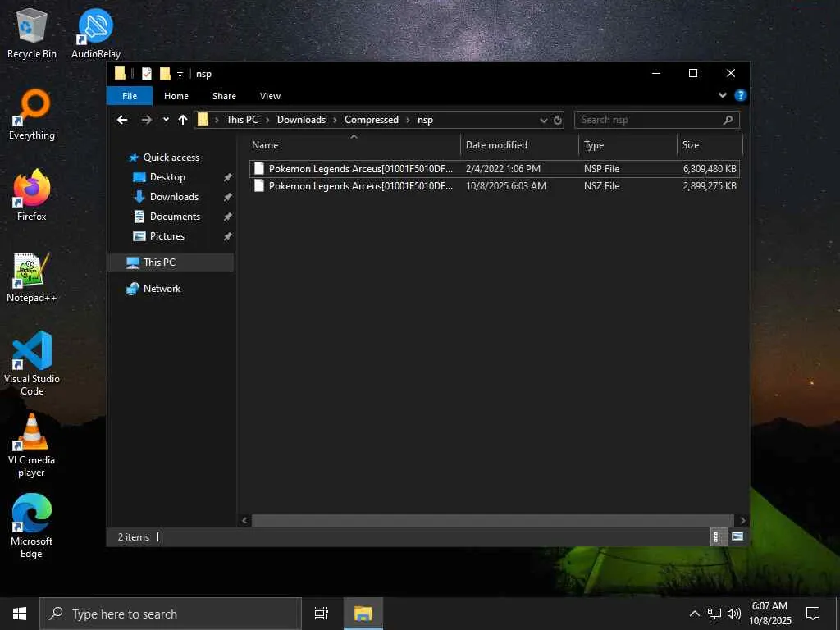The width and height of the screenshot is (840, 630).
Task: Open Desktop in navigation pane
Action: (167, 177)
